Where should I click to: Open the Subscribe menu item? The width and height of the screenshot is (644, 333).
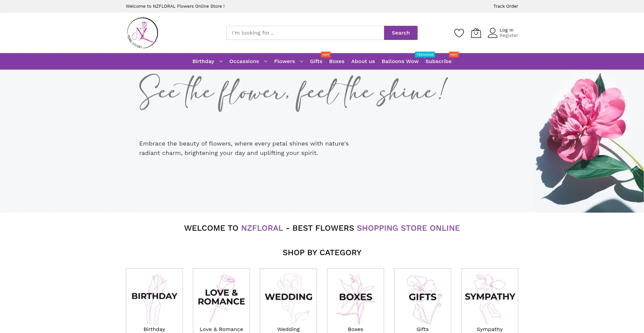pyautogui.click(x=438, y=61)
